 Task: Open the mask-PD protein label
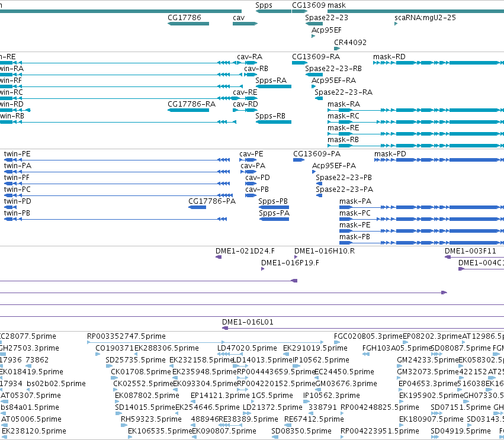(x=390, y=155)
